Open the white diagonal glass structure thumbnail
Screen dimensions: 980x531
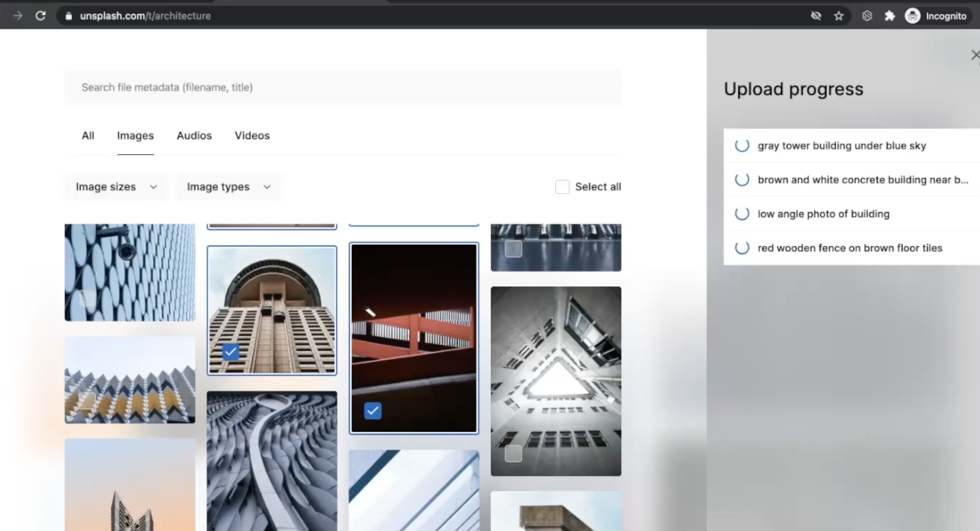tap(414, 490)
